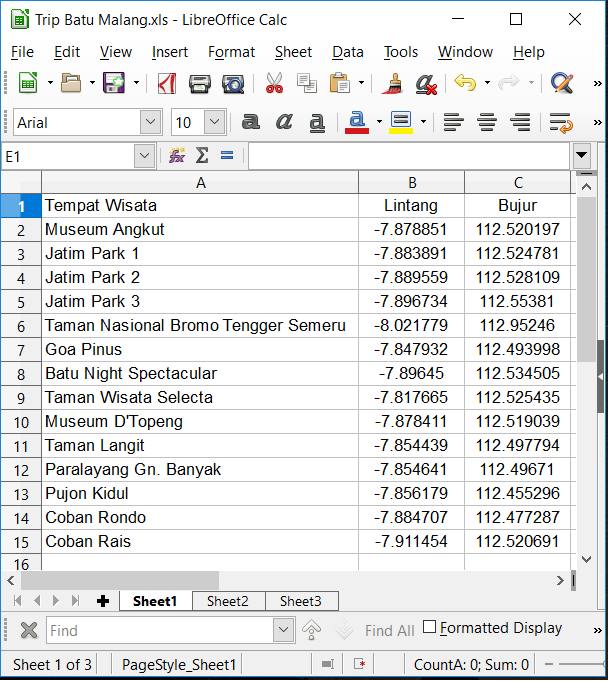Open the Data menu

click(347, 52)
